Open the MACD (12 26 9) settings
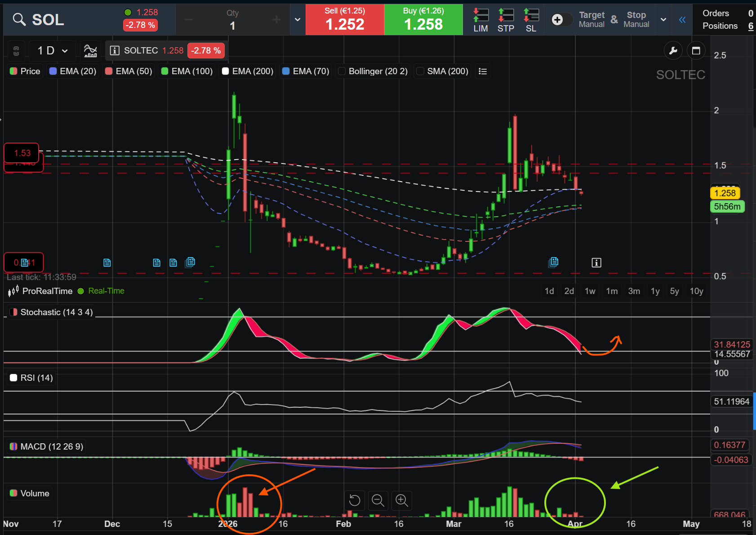The image size is (756, 535). click(46, 447)
